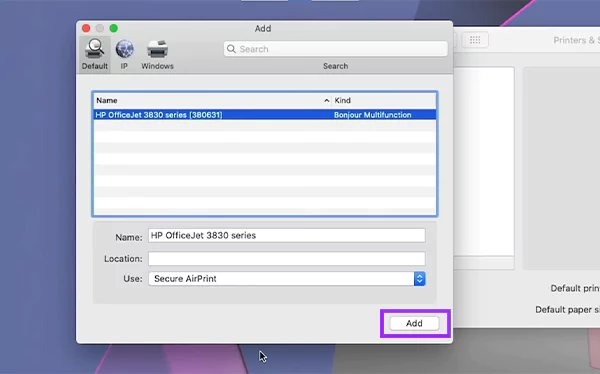The height and width of the screenshot is (374, 600).
Task: Focus the Search field in Add window
Action: click(x=336, y=49)
